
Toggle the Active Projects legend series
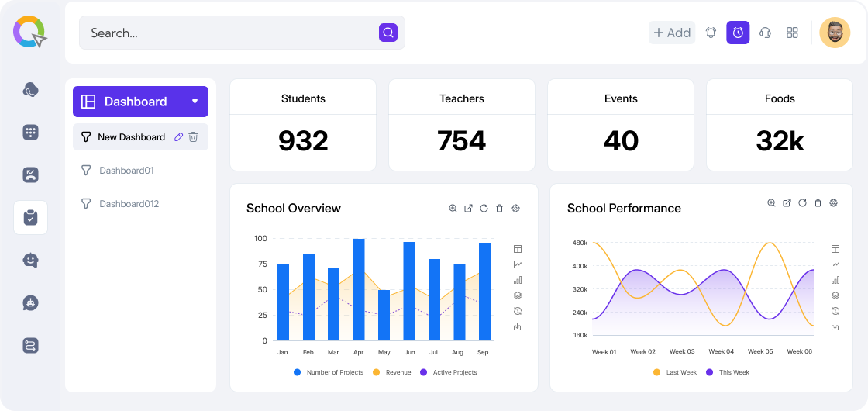(449, 372)
